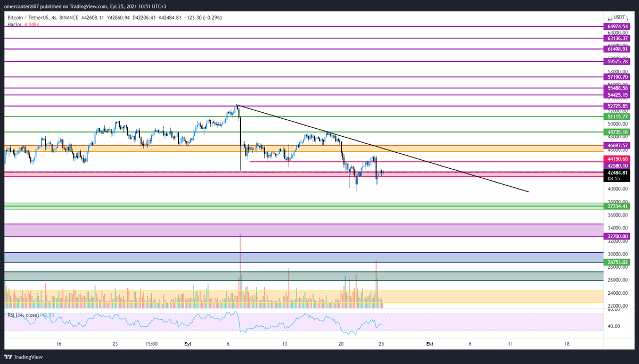Click the 22000.00 price axis value
639x364 pixels.
coord(618,306)
